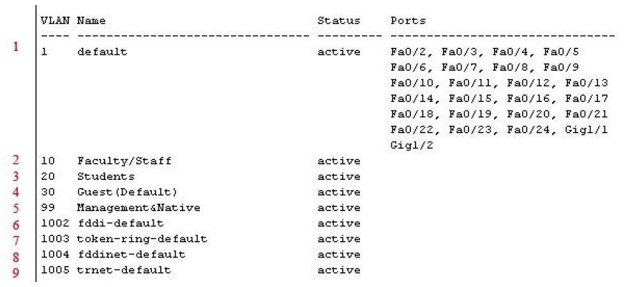
Task: Click the "Faculty/Staff" VLAN name
Action: click(124, 161)
